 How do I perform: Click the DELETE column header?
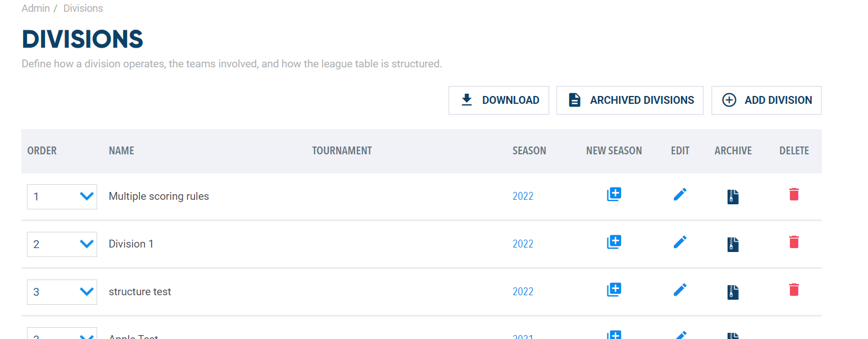point(794,150)
